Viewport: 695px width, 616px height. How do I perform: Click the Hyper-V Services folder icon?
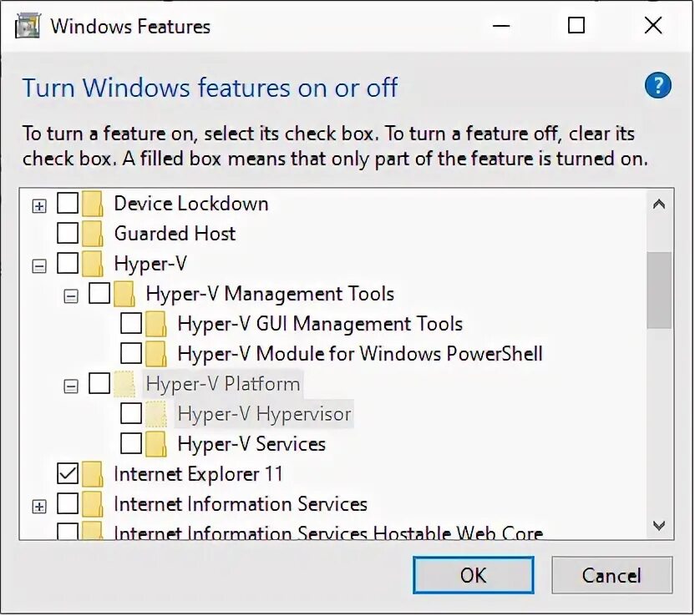point(156,444)
